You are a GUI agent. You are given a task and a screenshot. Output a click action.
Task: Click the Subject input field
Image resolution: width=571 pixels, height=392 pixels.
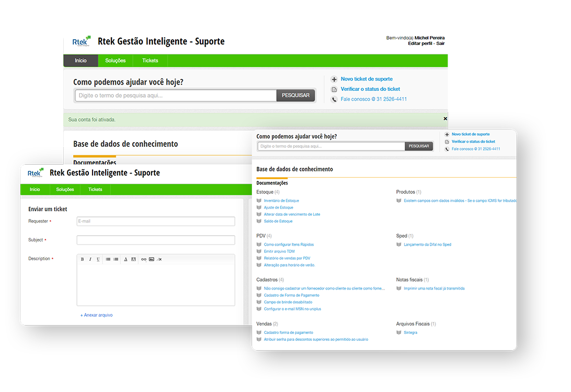[155, 240]
